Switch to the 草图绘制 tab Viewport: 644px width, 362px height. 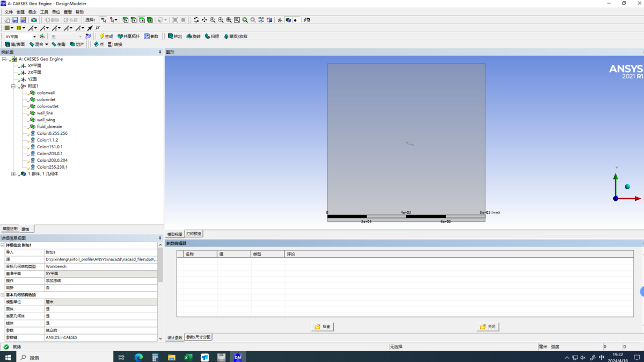click(10, 229)
